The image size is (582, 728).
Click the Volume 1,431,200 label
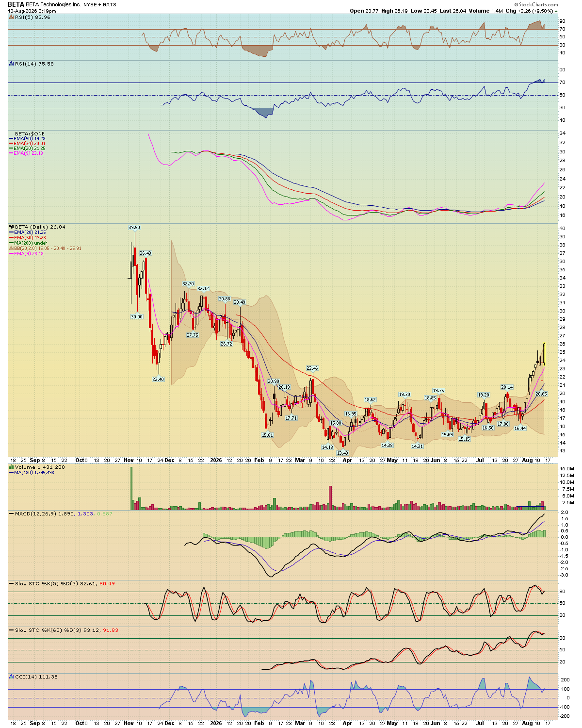pos(40,467)
